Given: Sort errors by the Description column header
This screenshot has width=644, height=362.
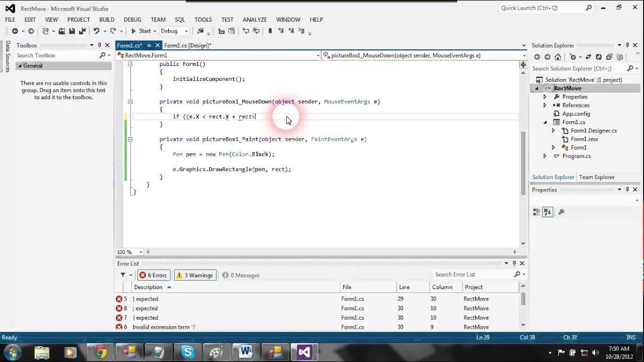Looking at the screenshot, I should point(236,287).
